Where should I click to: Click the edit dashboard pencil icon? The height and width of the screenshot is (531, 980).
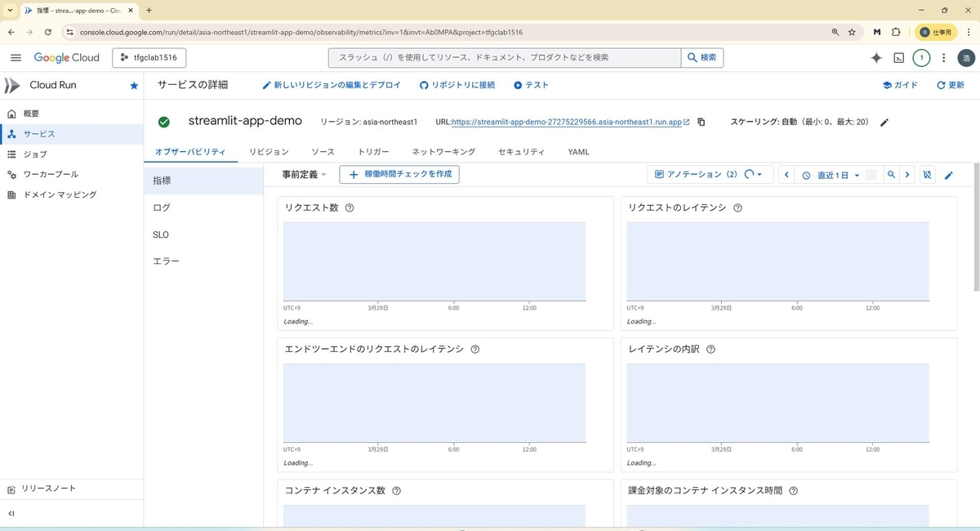pyautogui.click(x=948, y=175)
